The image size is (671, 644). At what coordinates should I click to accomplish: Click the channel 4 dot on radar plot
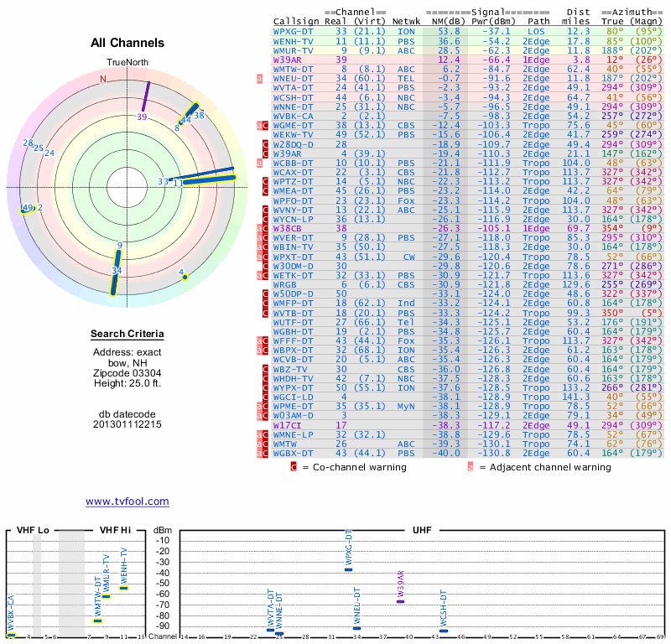click(185, 278)
